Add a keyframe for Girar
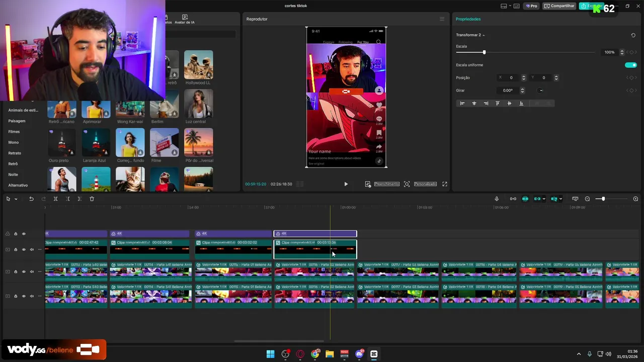Image resolution: width=644 pixels, height=362 pixels. [x=631, y=90]
